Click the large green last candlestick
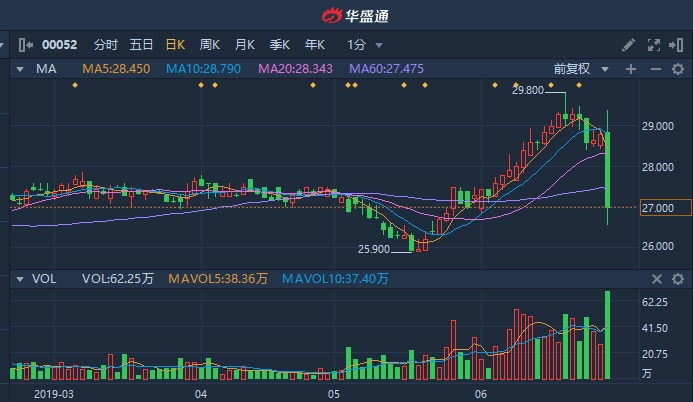 [x=608, y=170]
